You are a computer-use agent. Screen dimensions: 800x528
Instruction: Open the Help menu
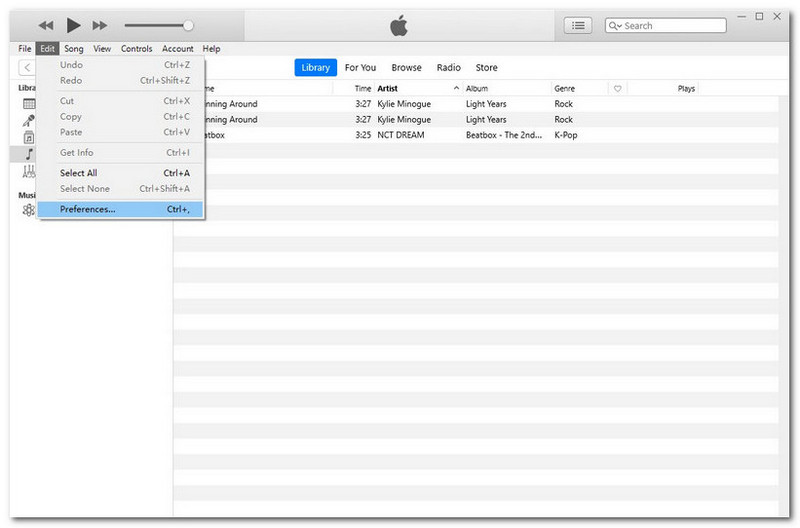coord(211,48)
